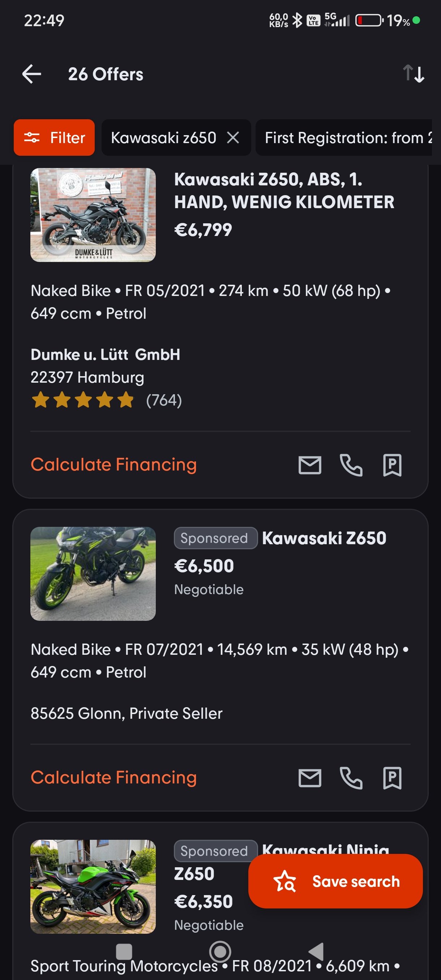Tap the Android home navigation button
The image size is (441, 980).
point(220,952)
